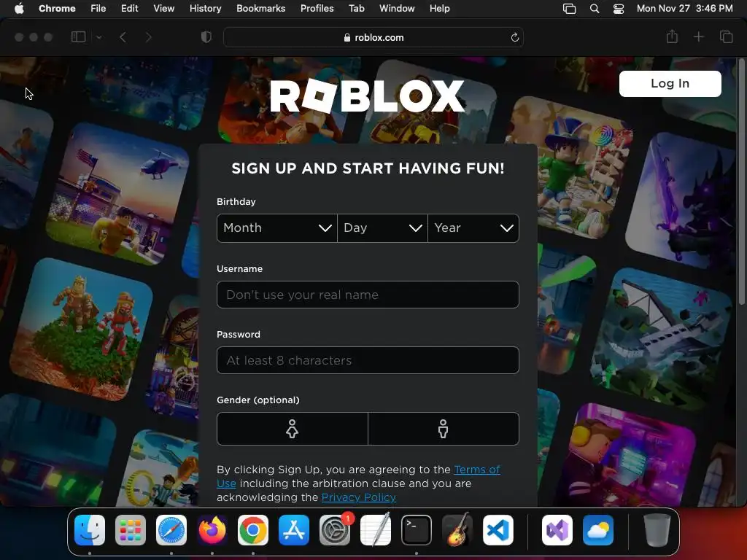747x560 pixels.
Task: Open Finder from the dock
Action: point(90,530)
